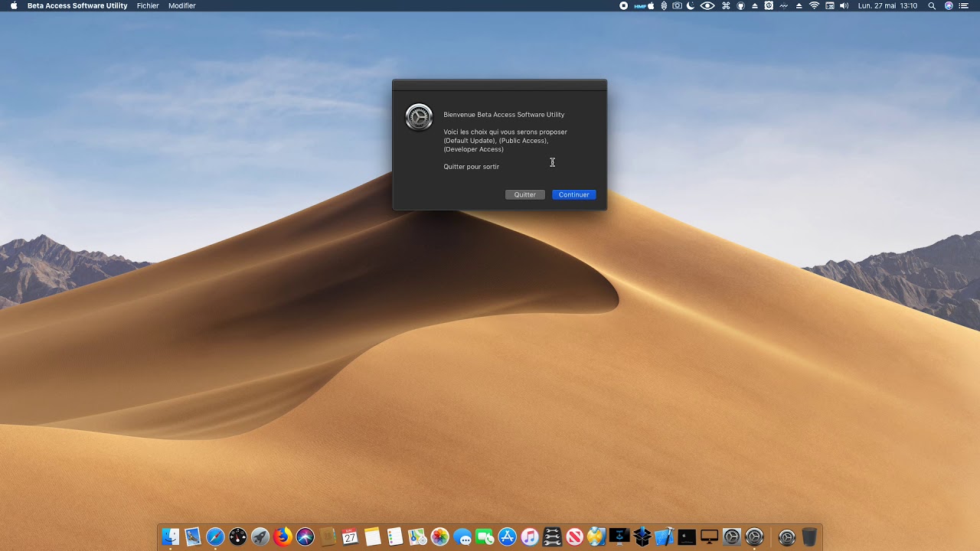Viewport: 980px width, 551px height.
Task: Open Maps from the Dock
Action: click(x=417, y=537)
